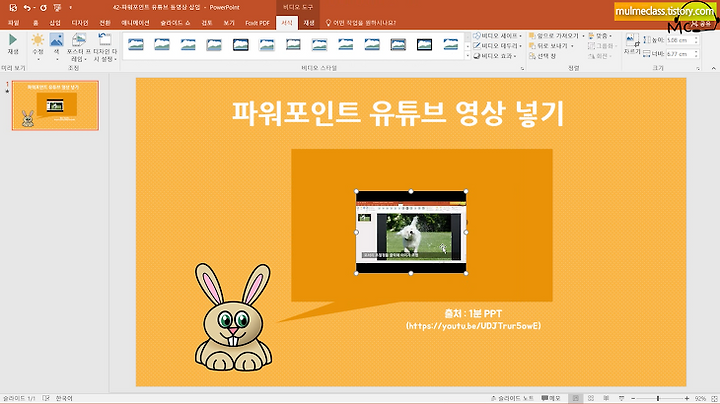Apply the second video style thumbnail
The image size is (720, 404).
point(162,45)
